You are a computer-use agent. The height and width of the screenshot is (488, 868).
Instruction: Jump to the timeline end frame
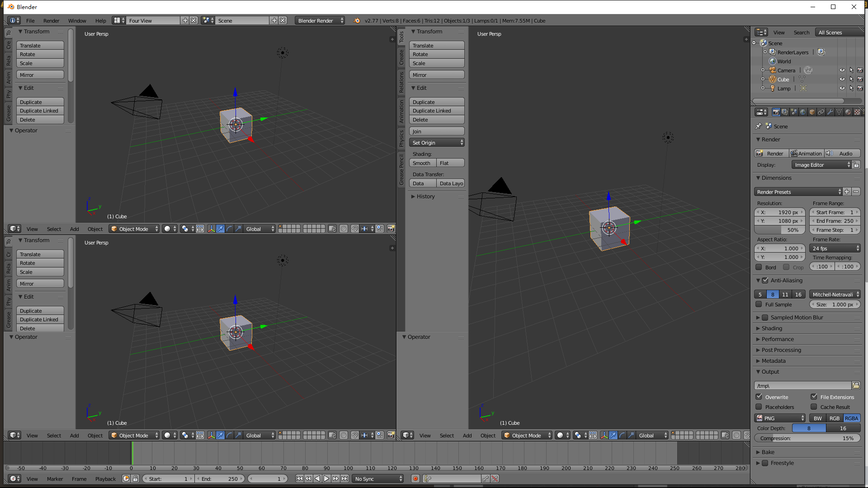[x=344, y=479]
